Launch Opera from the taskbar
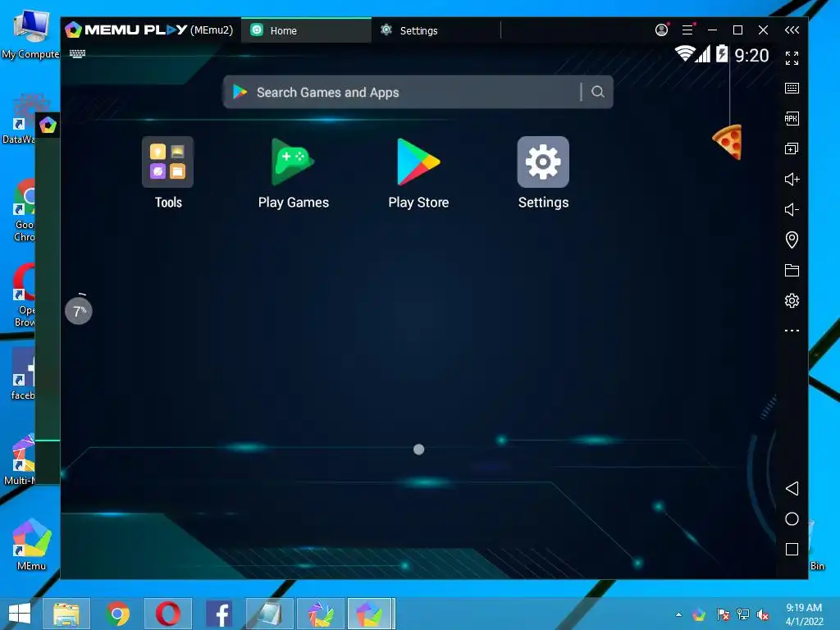Screen dimensions: 840x630 click(x=168, y=614)
